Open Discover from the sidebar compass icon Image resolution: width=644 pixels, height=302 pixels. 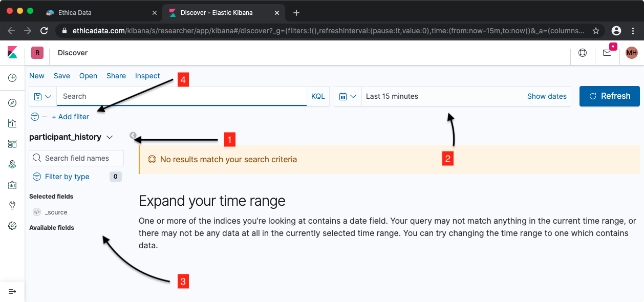tap(12, 103)
